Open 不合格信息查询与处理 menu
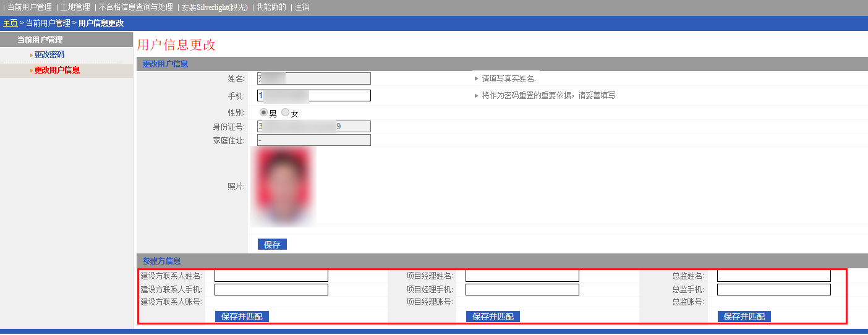The height and width of the screenshot is (335, 868). (136, 7)
